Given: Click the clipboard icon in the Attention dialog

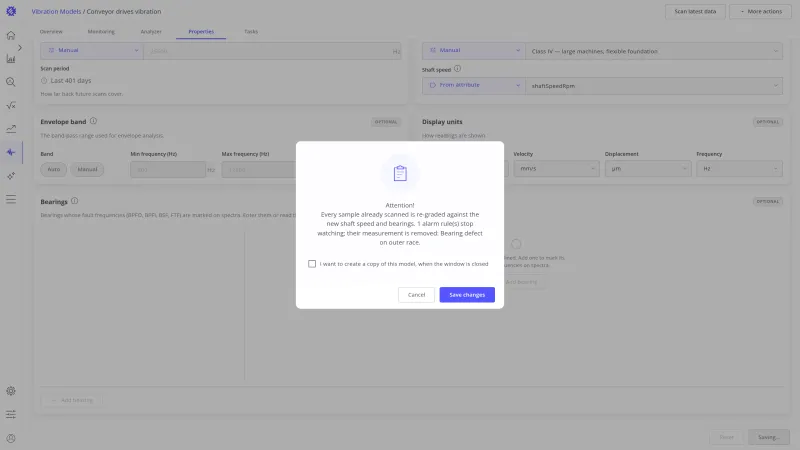Looking at the screenshot, I should point(400,173).
